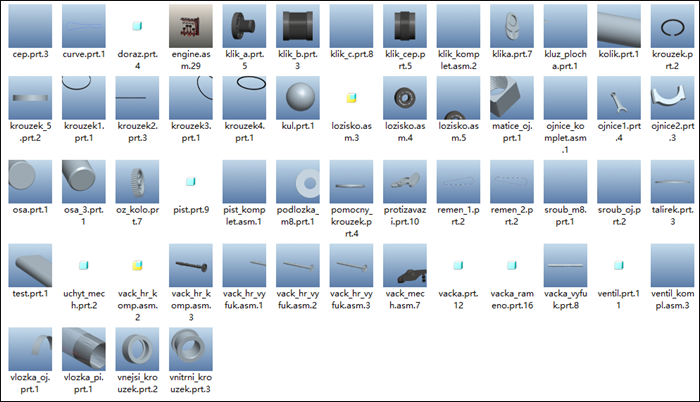Viewport: 700px width, 402px height.
Task: Select remen_2.prt.2 belt part
Action: [x=512, y=181]
